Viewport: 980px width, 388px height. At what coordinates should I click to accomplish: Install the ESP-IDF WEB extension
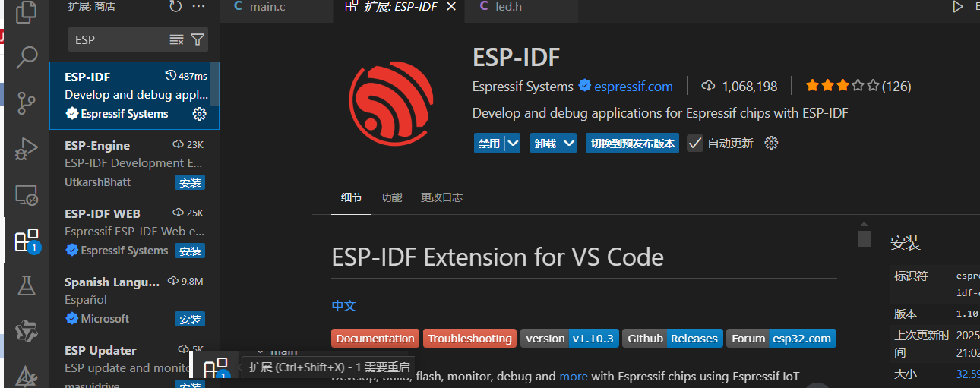pyautogui.click(x=190, y=251)
